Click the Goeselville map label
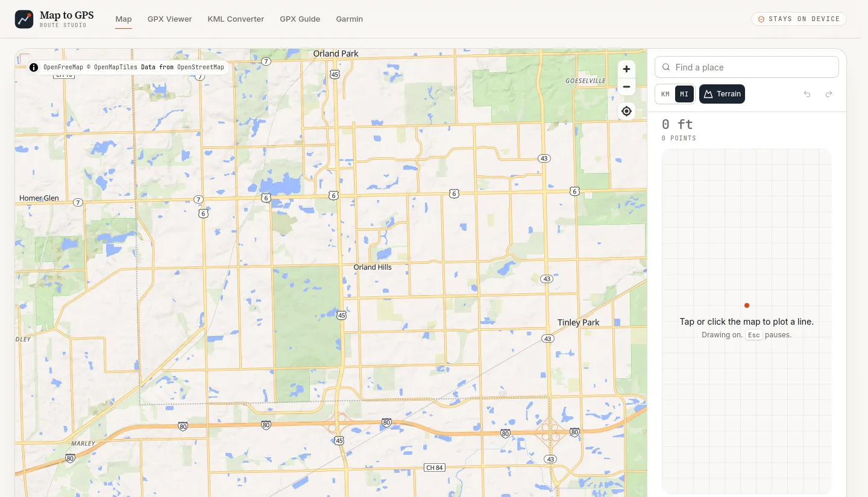This screenshot has width=868, height=497. tap(585, 80)
